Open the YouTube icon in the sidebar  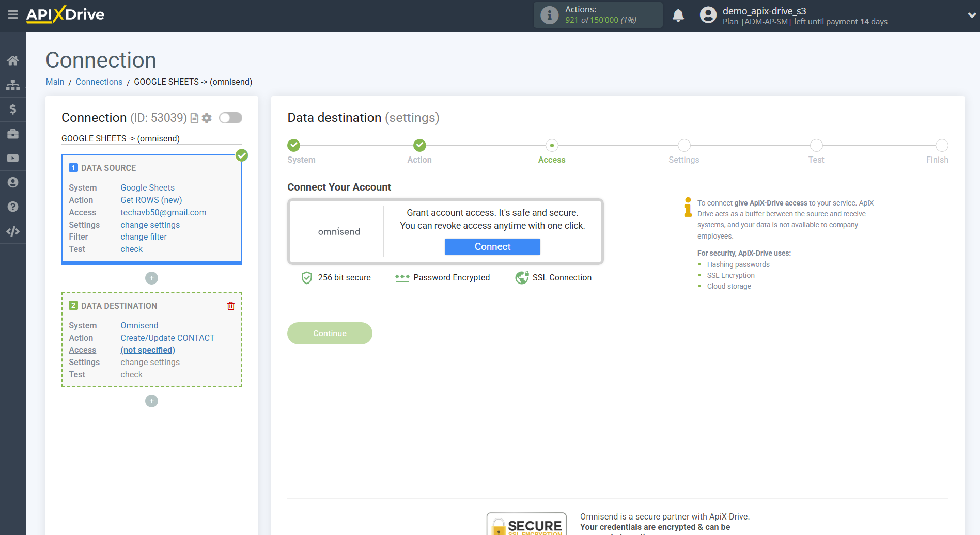(13, 158)
